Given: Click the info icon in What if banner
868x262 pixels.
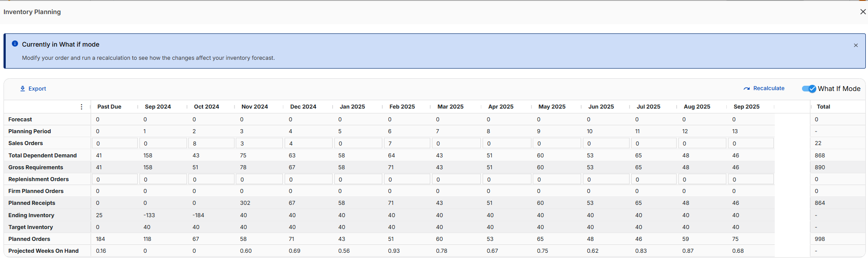Looking at the screenshot, I should click(15, 44).
